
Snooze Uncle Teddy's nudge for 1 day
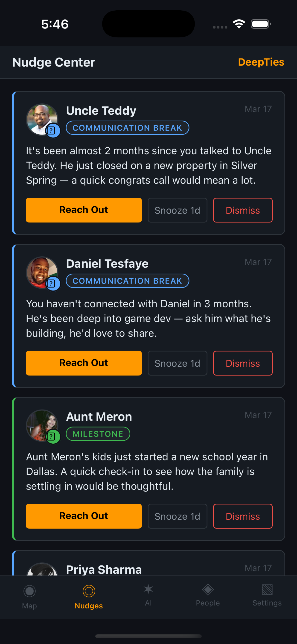[177, 210]
